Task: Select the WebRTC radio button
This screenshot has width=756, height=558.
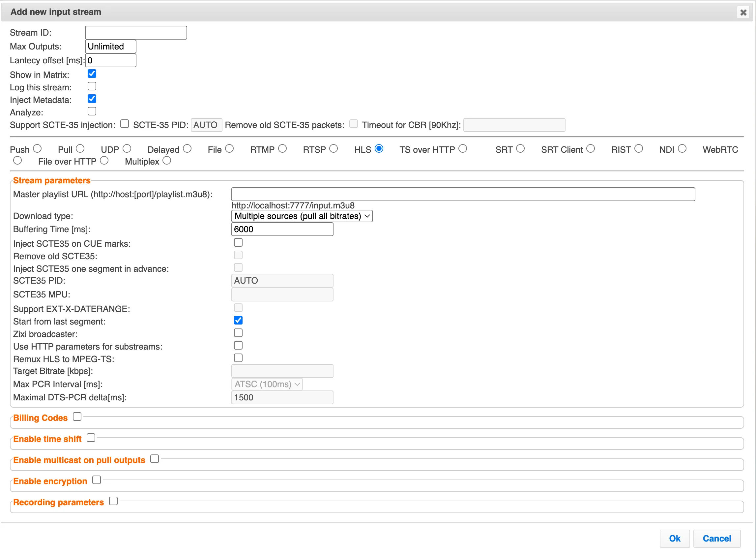Action: pos(17,161)
